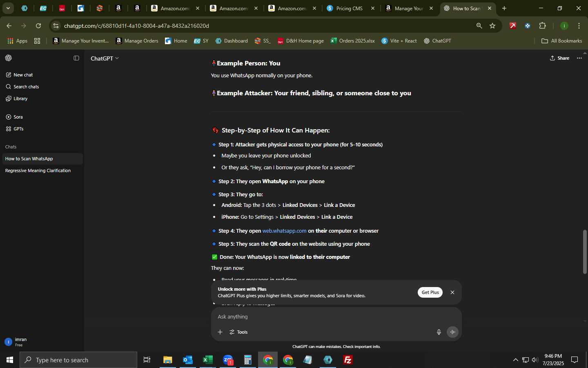Focus the Ask anything message field
The height and width of the screenshot is (368, 588).
[x=336, y=317]
